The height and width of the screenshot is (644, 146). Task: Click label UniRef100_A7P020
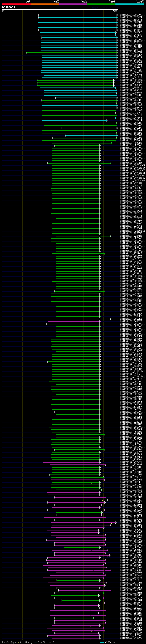coord(131,42)
